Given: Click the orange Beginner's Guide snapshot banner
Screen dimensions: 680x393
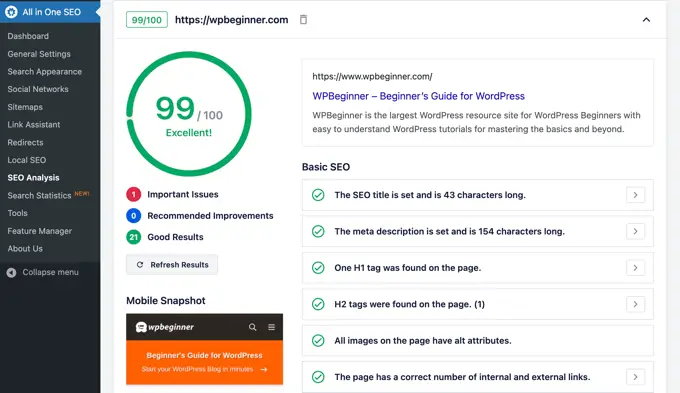Looking at the screenshot, I should click(204, 362).
